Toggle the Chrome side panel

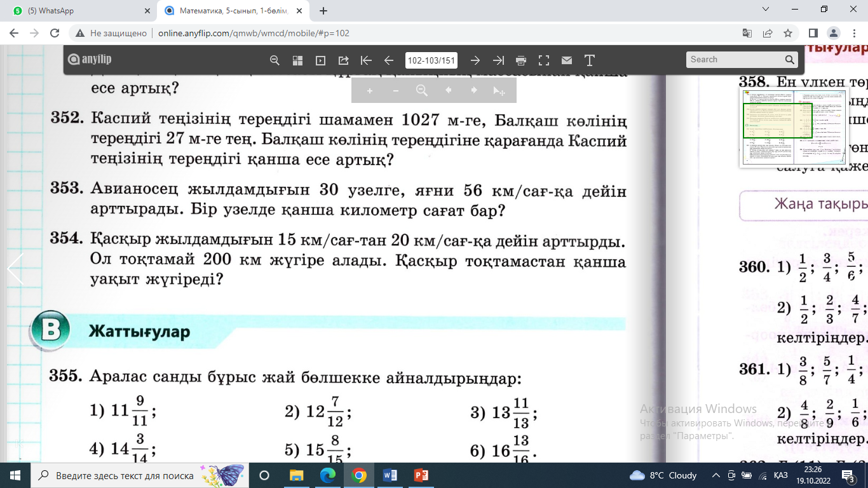pyautogui.click(x=813, y=33)
